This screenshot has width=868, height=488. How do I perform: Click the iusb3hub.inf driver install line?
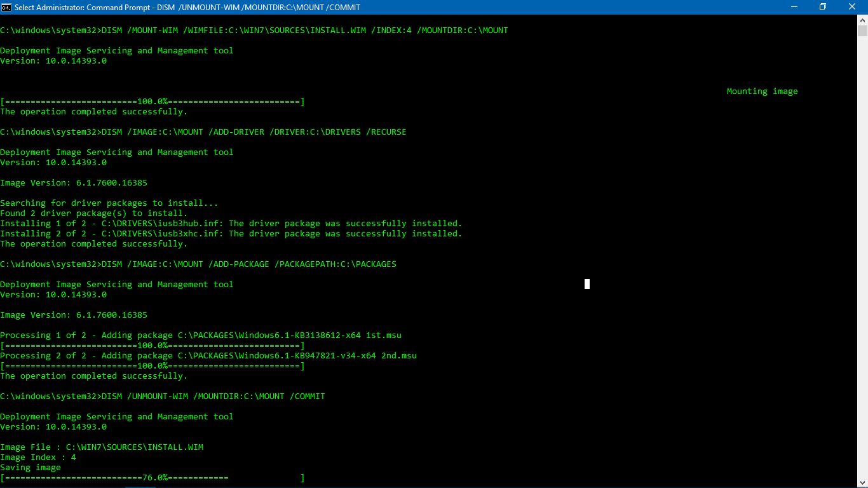pyautogui.click(x=231, y=224)
